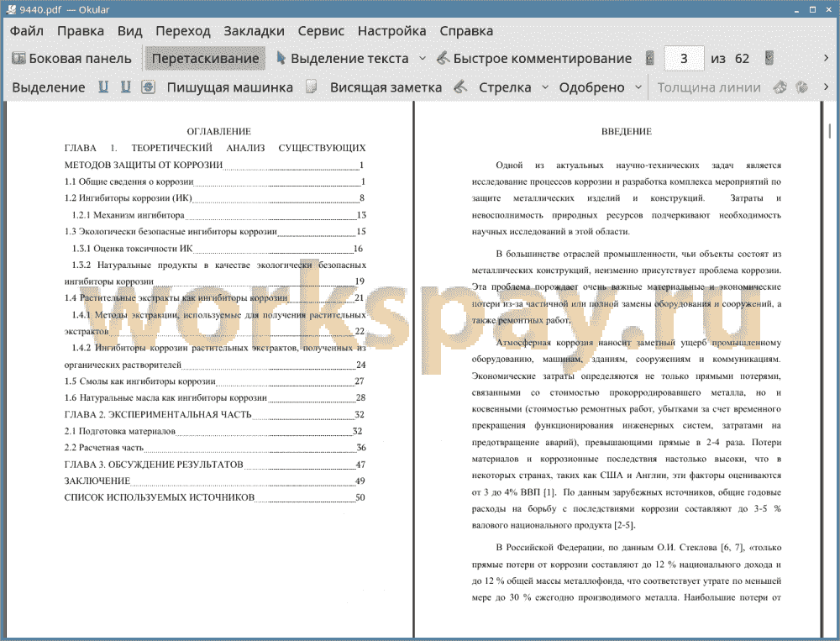Image resolution: width=840 pixels, height=641 pixels.
Task: Open the Сервис menu
Action: click(x=321, y=31)
